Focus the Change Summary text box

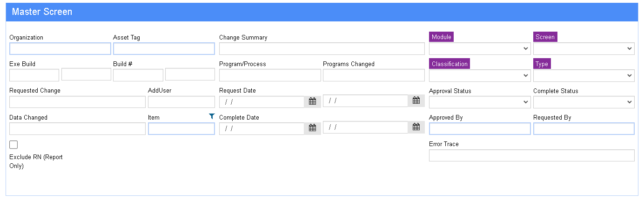[322, 48]
